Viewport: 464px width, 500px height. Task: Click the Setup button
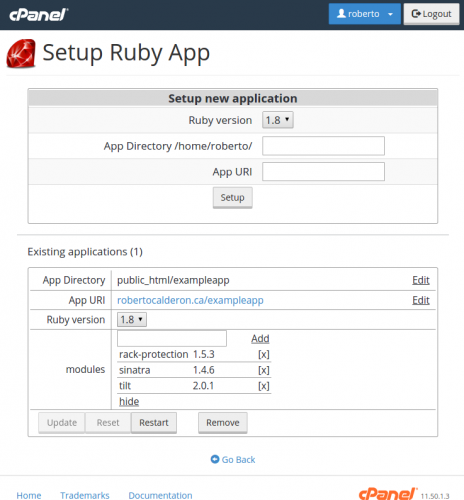[233, 198]
